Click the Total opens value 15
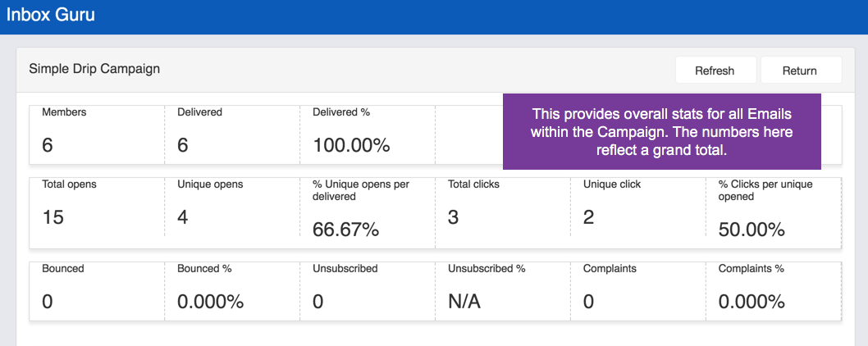The width and height of the screenshot is (868, 346). [x=53, y=217]
